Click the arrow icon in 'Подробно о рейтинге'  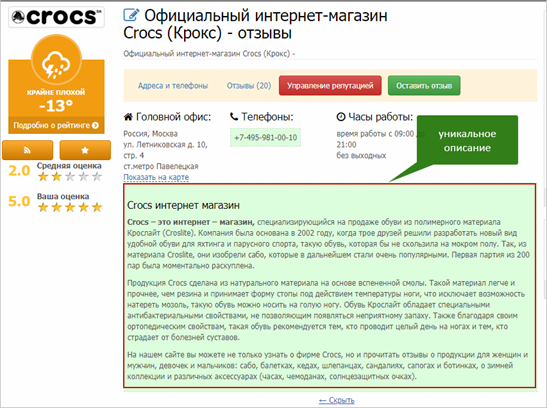coord(95,125)
